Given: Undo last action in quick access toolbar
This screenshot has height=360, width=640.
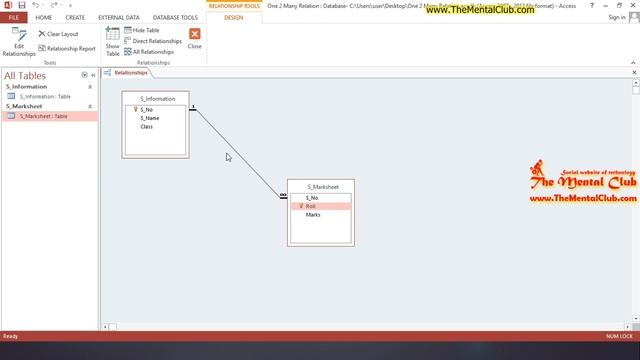Looking at the screenshot, I should click(x=36, y=5).
